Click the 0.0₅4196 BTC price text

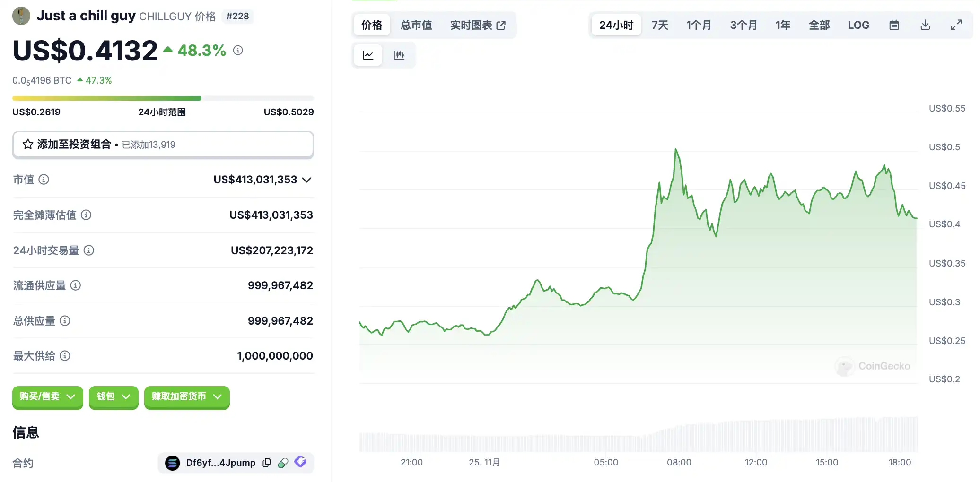click(42, 81)
